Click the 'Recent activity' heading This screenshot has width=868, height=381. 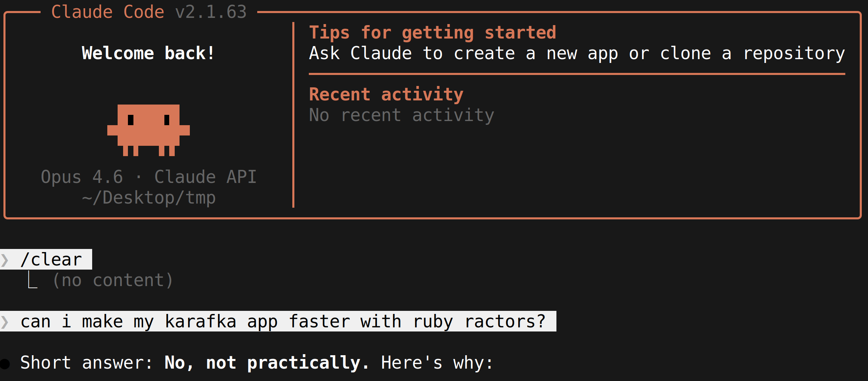pyautogui.click(x=386, y=95)
